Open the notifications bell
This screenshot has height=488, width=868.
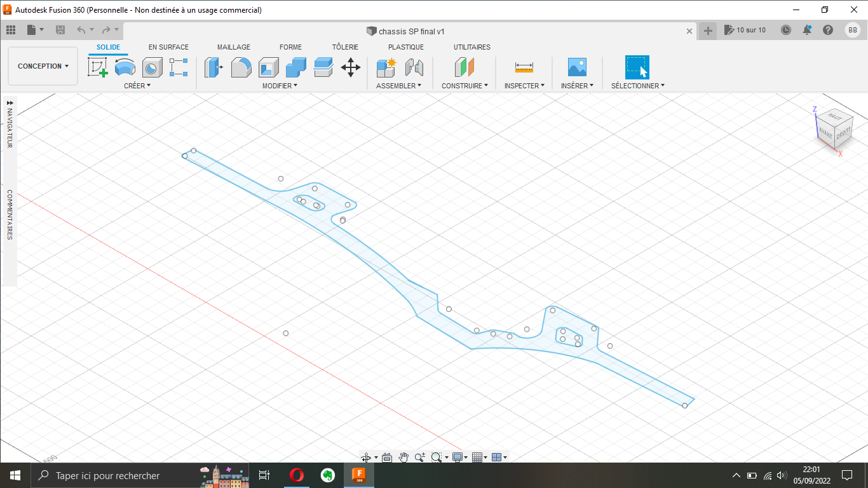pos(807,30)
